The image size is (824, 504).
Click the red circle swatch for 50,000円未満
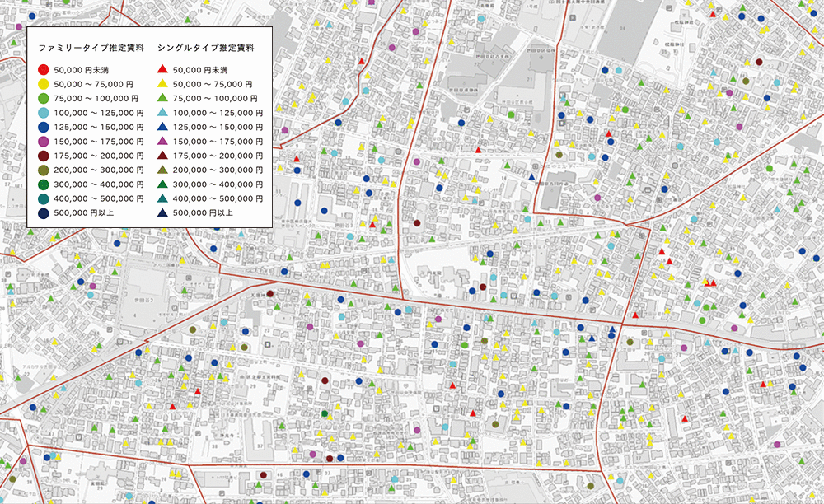43,71
